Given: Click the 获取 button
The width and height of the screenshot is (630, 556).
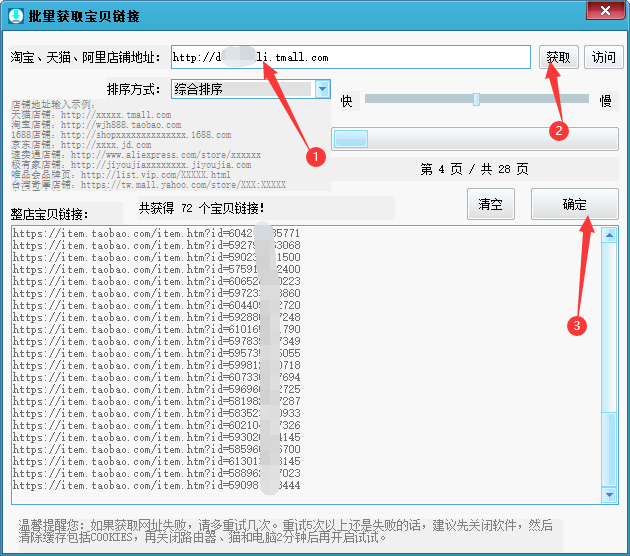Looking at the screenshot, I should [x=558, y=57].
